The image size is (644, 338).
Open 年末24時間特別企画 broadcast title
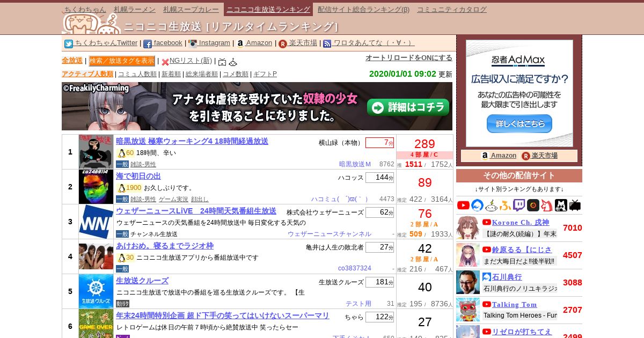point(223,315)
